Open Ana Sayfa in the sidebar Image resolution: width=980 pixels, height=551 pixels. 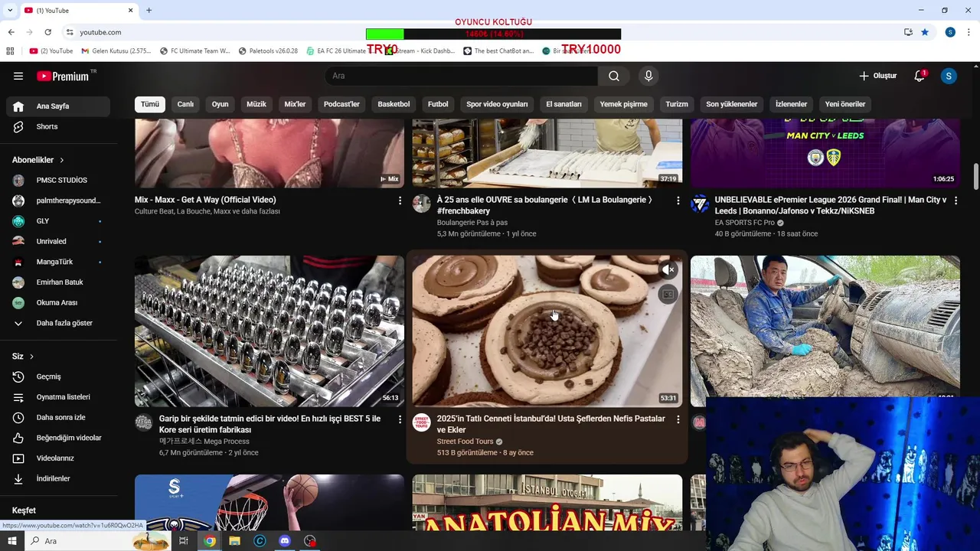pos(58,106)
